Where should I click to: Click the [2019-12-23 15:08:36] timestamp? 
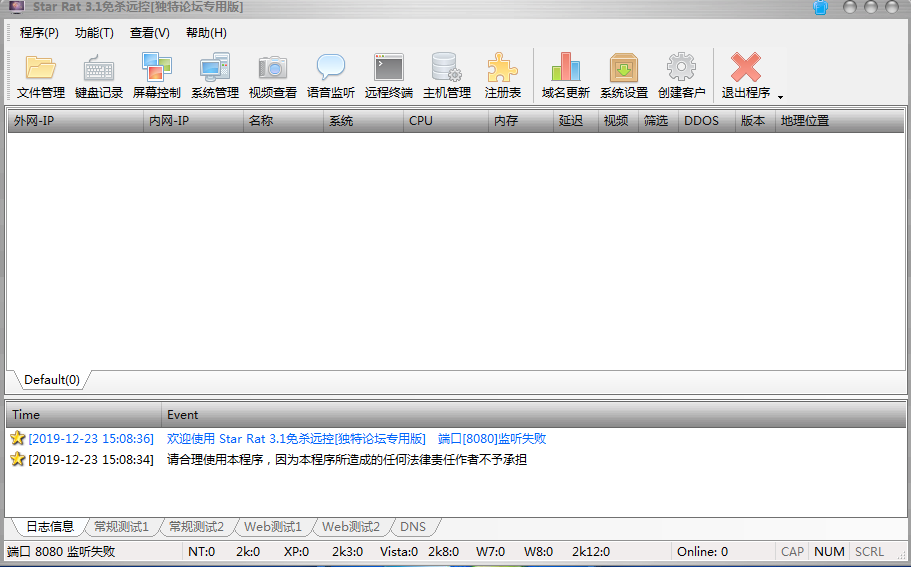click(91, 439)
